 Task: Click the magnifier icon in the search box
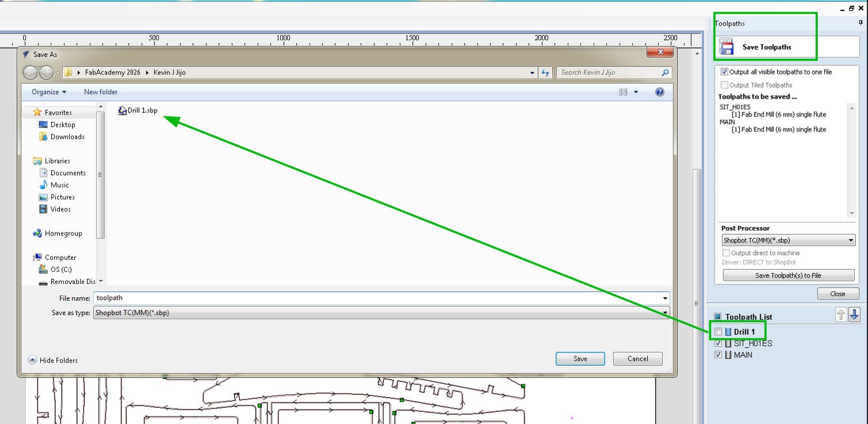pos(665,73)
